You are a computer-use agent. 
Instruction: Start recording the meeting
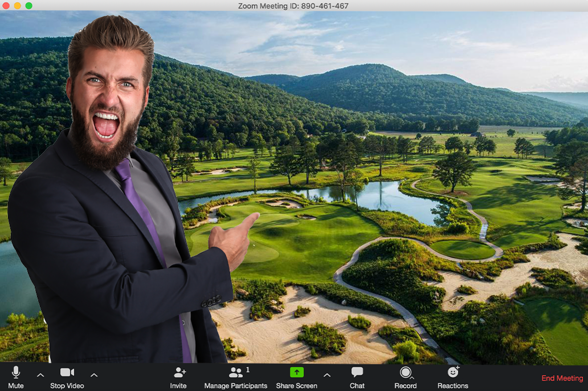point(405,377)
